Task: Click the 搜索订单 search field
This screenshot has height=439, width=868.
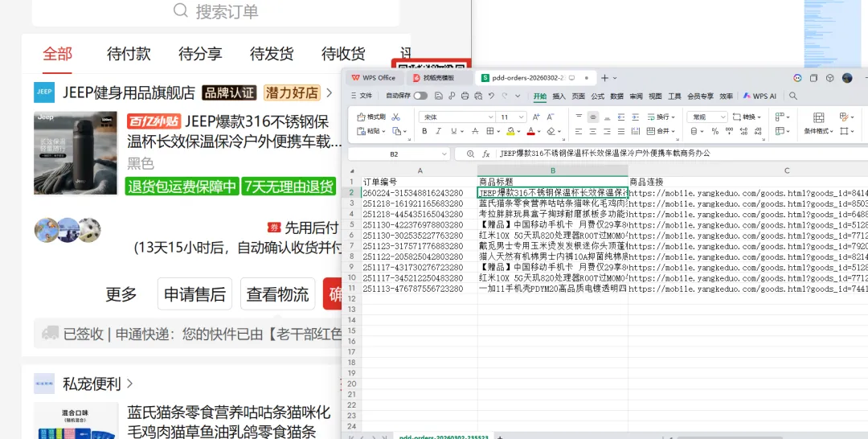Action: click(215, 11)
